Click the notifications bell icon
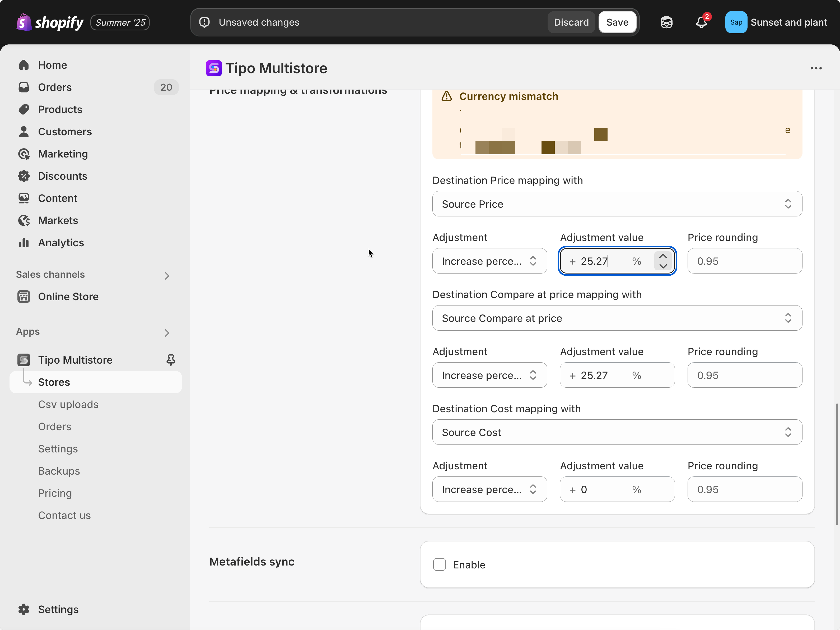The width and height of the screenshot is (840, 630). 701,22
